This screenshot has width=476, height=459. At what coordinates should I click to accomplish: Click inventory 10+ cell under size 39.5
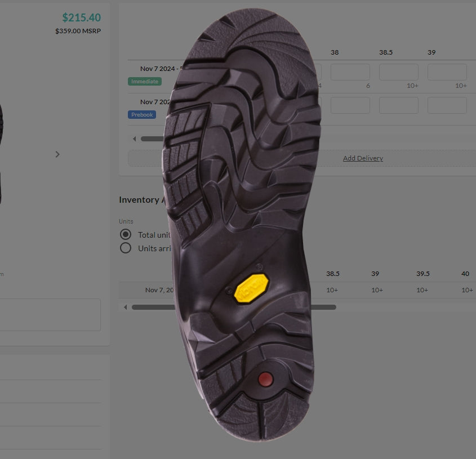click(422, 290)
